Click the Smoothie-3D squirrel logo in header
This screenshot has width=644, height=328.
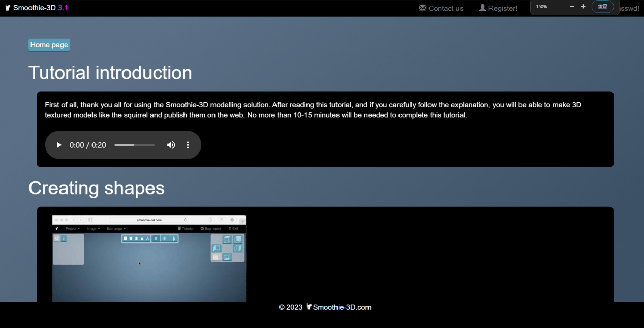tap(8, 8)
